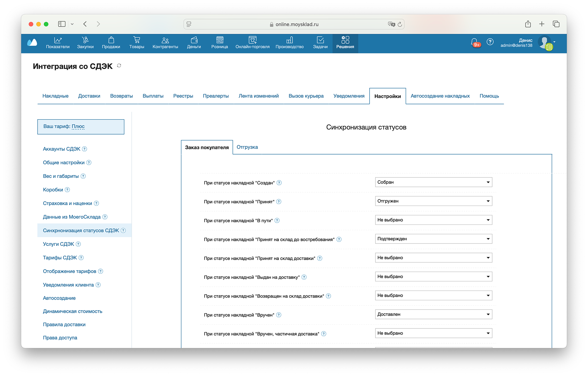Click the help tooltip icon for status "Вручен"
Viewport: 588px width, 376px height.
[279, 315]
